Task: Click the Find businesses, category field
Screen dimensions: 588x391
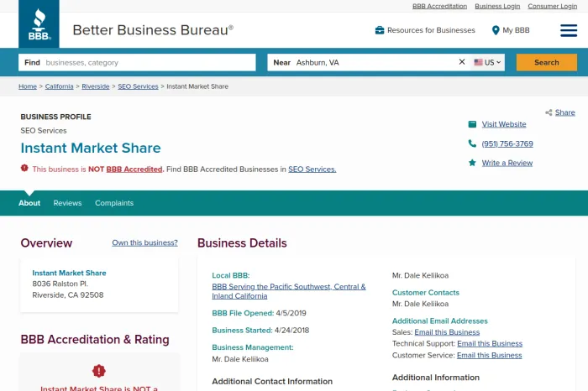Action: pyautogui.click(x=137, y=63)
